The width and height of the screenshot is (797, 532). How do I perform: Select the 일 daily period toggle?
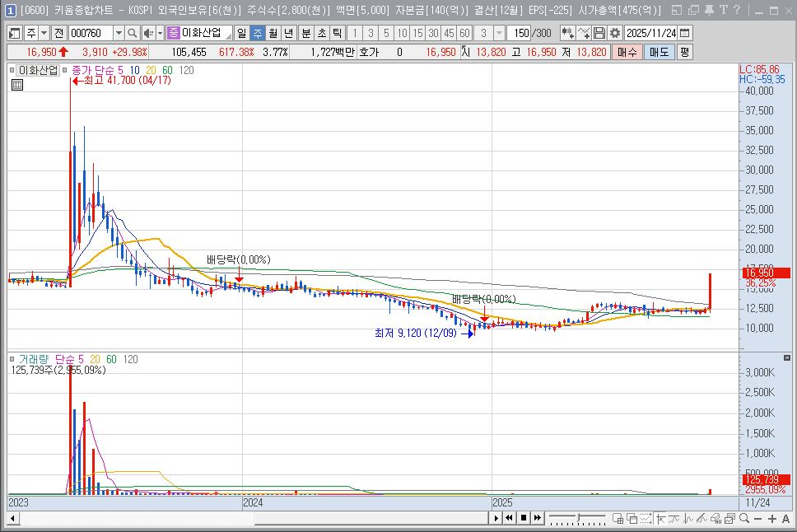(x=242, y=33)
